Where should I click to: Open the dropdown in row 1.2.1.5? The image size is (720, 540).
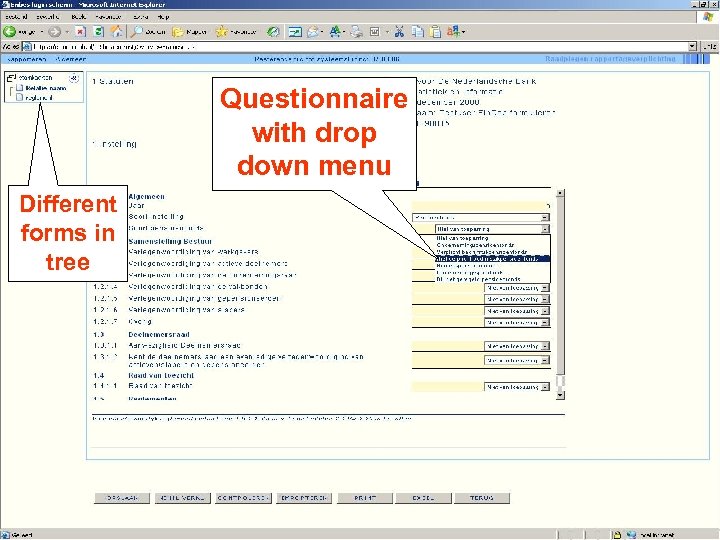tap(517, 299)
